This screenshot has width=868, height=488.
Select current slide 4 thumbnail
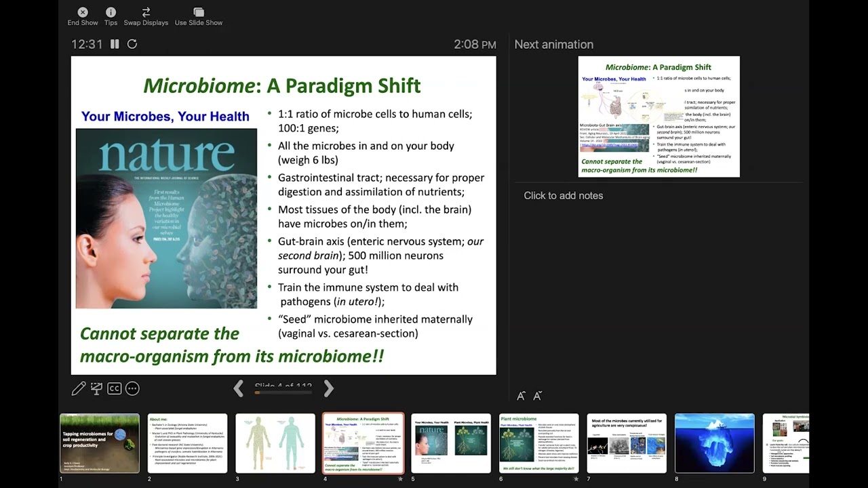click(363, 443)
